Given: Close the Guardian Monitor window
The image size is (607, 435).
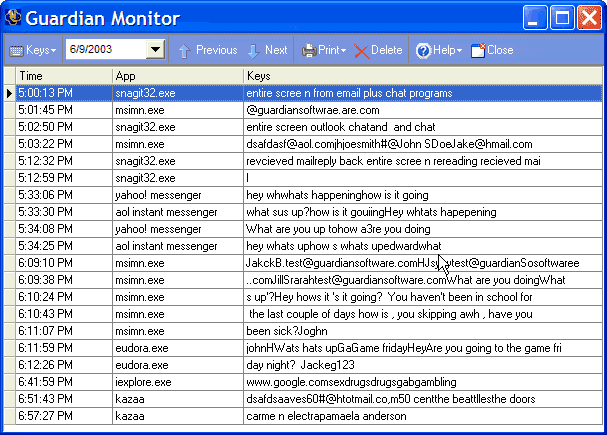Looking at the screenshot, I should pyautogui.click(x=589, y=17).
